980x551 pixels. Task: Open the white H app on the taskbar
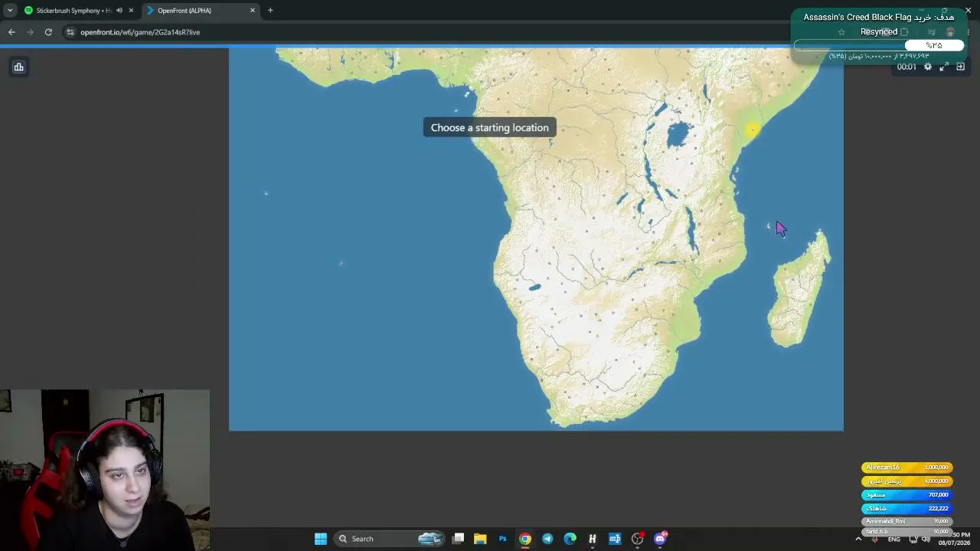[x=592, y=539]
